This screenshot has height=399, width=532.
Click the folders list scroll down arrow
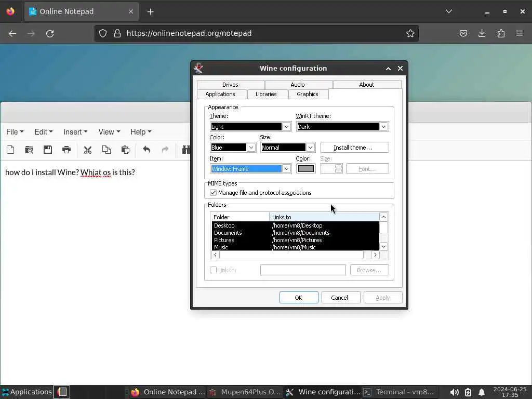click(383, 246)
